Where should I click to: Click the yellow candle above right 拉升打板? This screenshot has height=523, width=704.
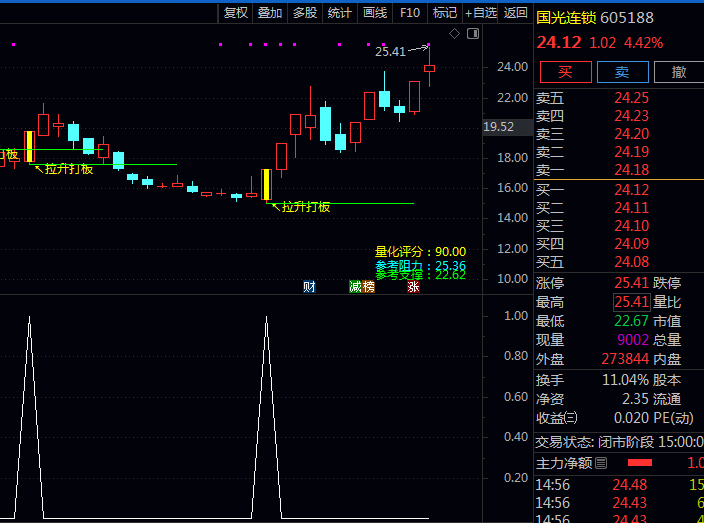267,185
